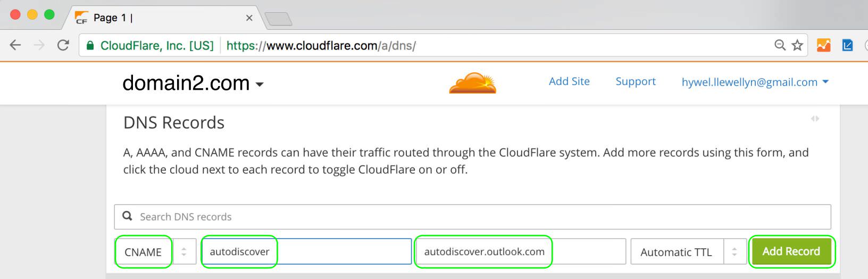
Task: Go back with the browser back arrow
Action: 15,45
